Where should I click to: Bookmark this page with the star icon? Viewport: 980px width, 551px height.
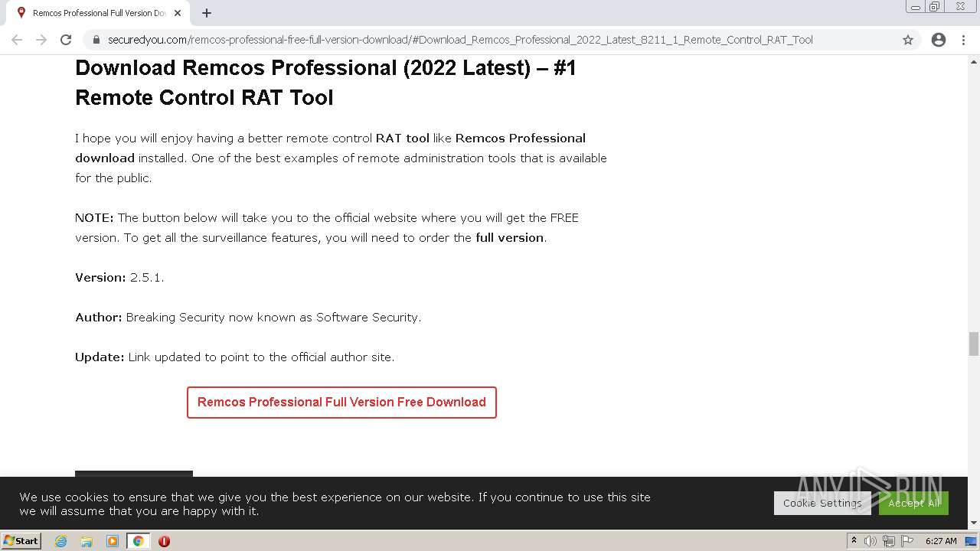(x=908, y=40)
